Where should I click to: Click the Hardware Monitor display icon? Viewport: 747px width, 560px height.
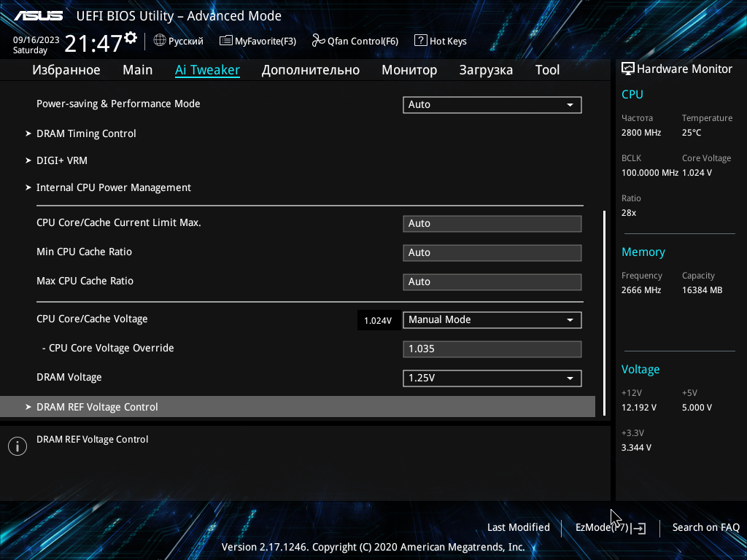(x=628, y=69)
